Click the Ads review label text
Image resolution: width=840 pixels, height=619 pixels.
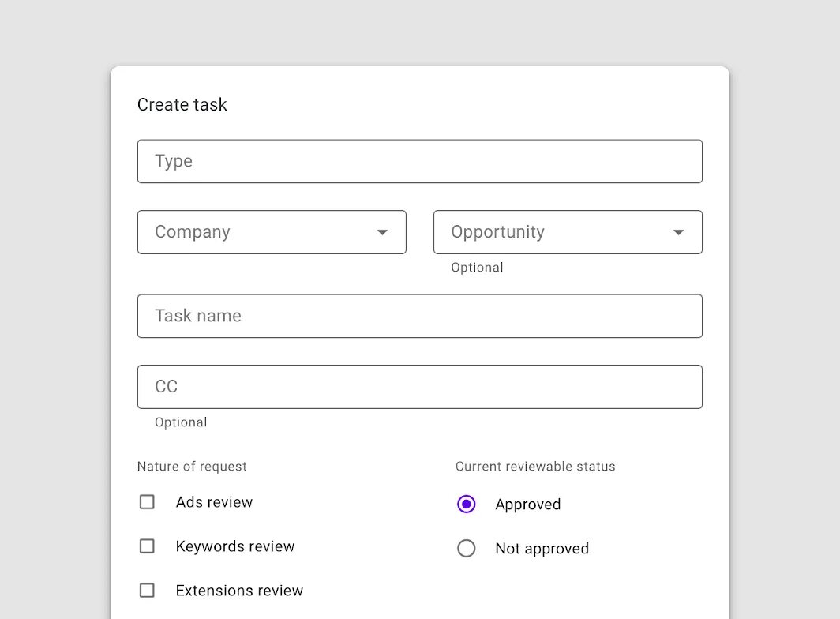click(214, 502)
